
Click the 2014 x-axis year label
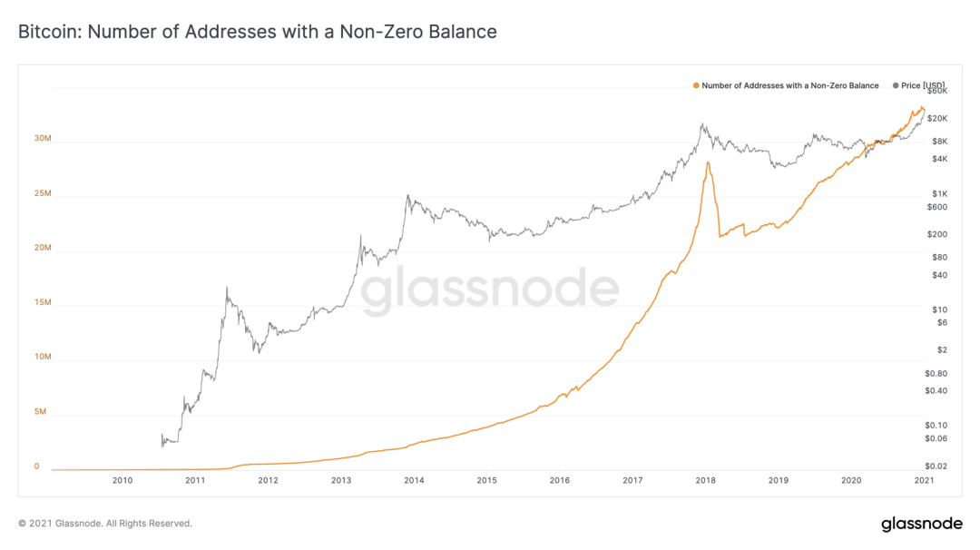click(414, 481)
